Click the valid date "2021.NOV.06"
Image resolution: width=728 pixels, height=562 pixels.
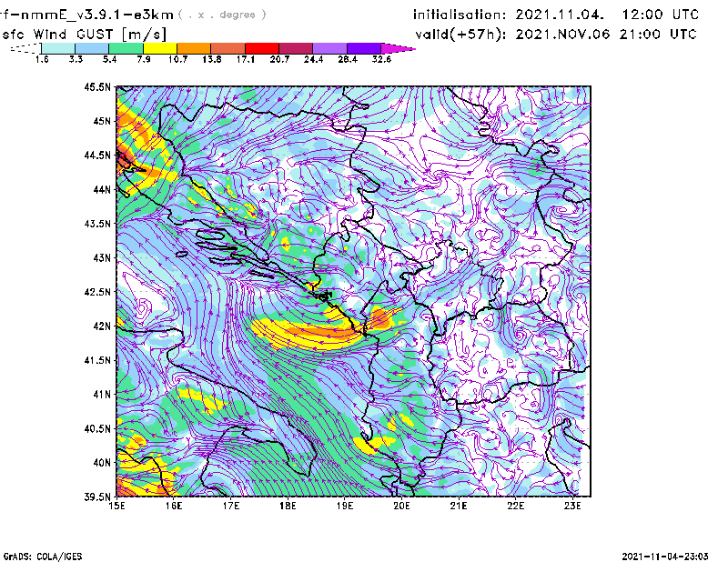(x=562, y=35)
